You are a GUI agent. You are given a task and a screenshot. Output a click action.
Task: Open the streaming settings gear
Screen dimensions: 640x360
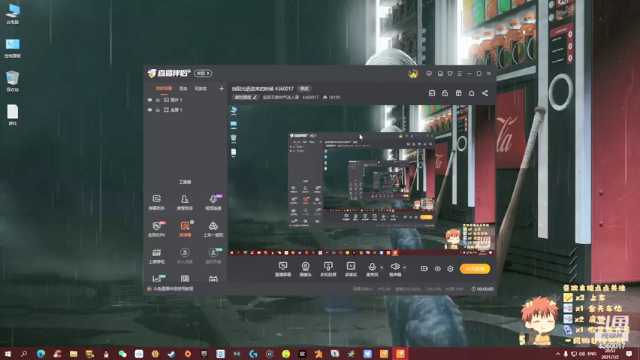pos(450,269)
